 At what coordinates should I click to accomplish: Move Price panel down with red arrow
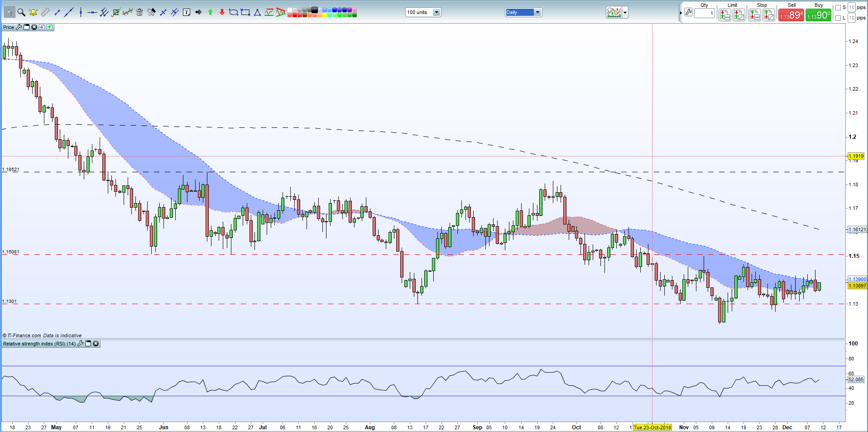(x=42, y=27)
